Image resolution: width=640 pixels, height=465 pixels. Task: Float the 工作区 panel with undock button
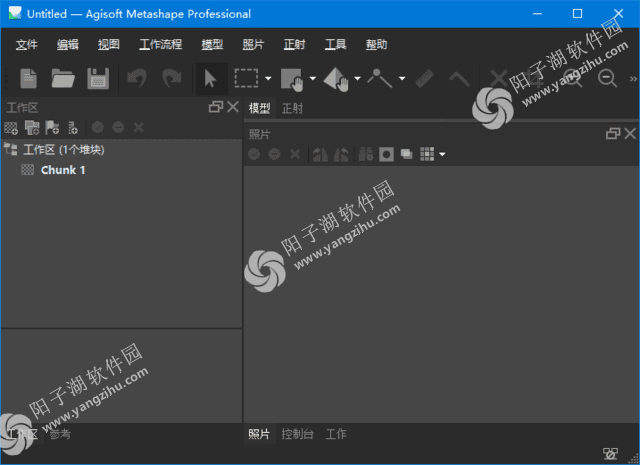(216, 107)
